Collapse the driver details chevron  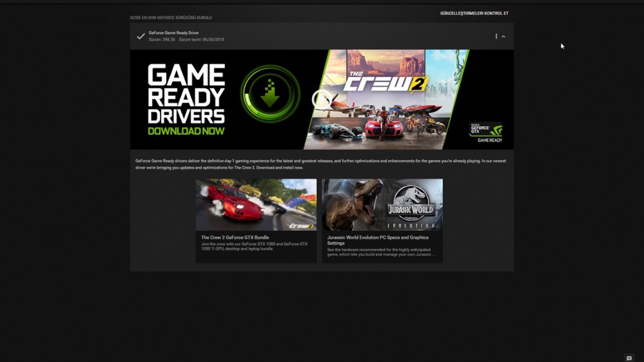[503, 36]
